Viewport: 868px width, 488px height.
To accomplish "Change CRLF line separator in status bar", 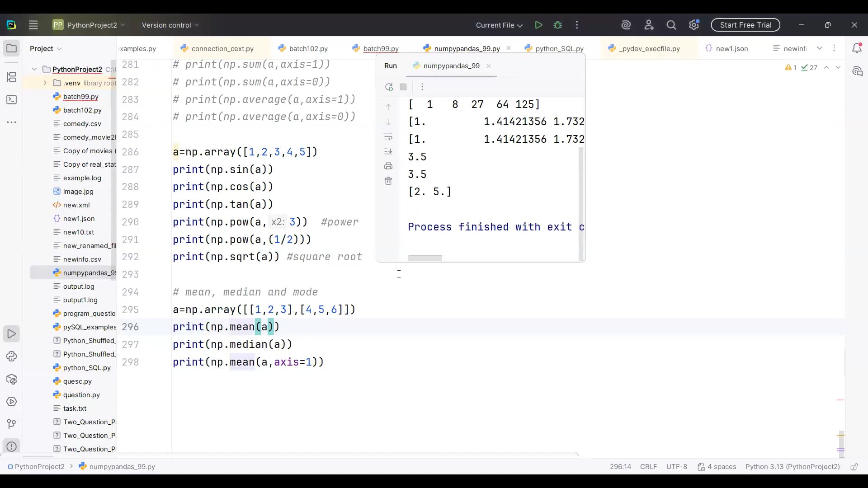I will pos(648,467).
